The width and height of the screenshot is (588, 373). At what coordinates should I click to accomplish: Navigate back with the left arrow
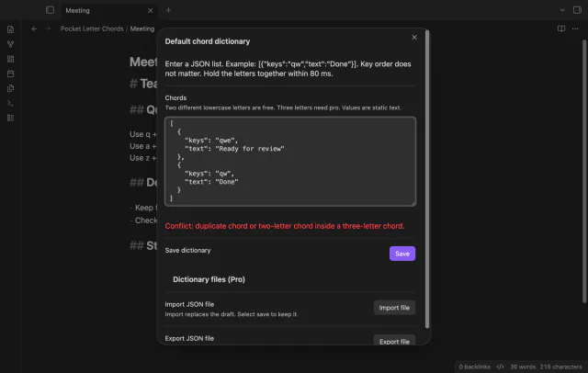[x=34, y=28]
